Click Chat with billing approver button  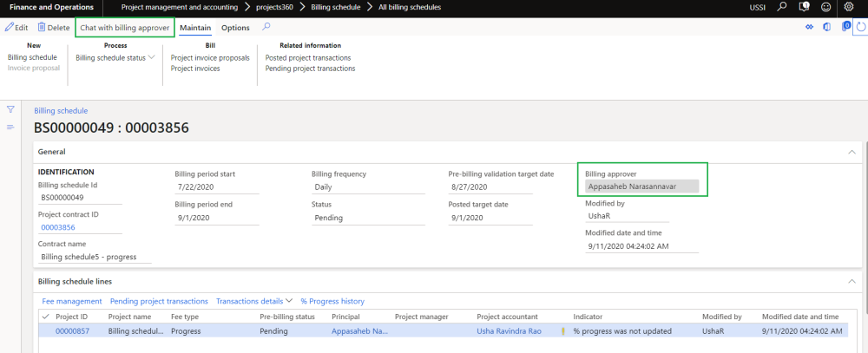tap(125, 28)
